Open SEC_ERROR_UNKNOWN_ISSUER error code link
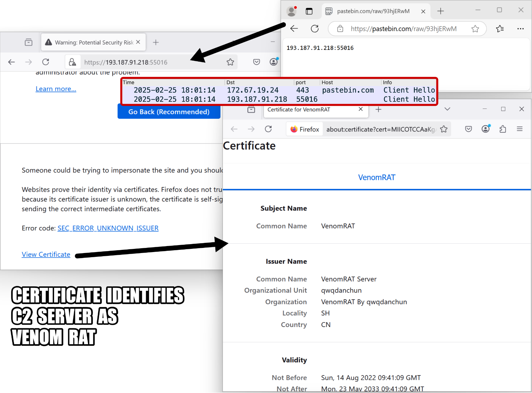Viewport: 532px width, 393px height. 108,228
